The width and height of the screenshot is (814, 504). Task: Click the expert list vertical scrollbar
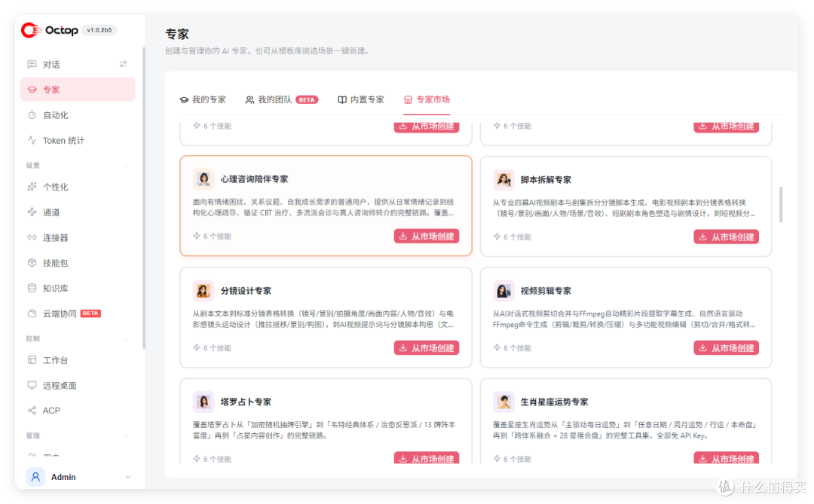[x=781, y=204]
